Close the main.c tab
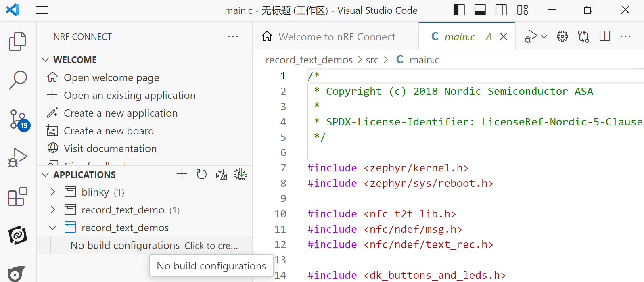Viewport: 644px width, 282px height. 504,37
